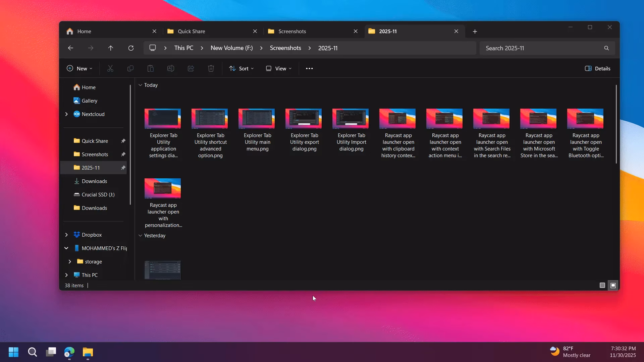Image resolution: width=644 pixels, height=362 pixels.
Task: Open Gallery in the sidebar
Action: tap(90, 101)
